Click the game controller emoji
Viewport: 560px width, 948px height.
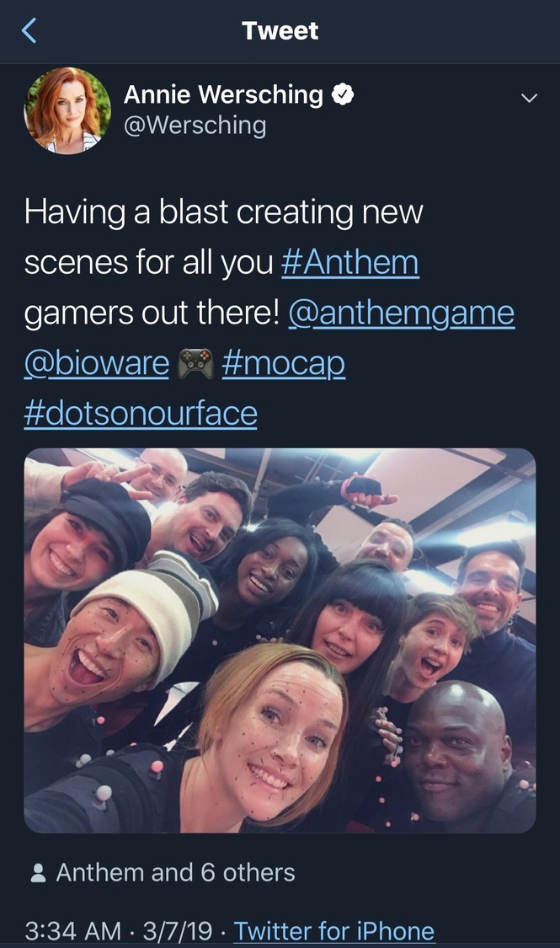[195, 364]
